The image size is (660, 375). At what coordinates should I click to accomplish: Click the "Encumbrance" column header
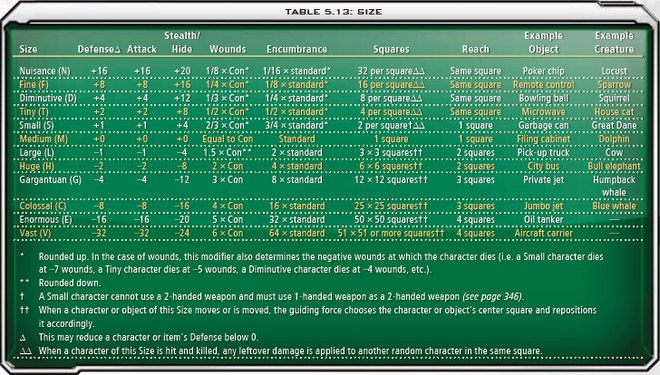click(297, 49)
